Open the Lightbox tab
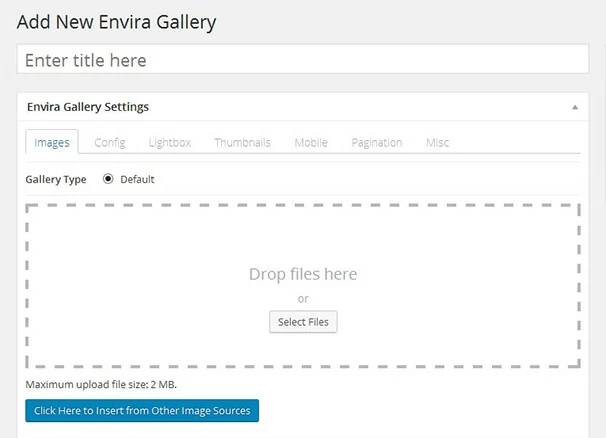Viewport: 606px width, 438px height. pos(170,143)
